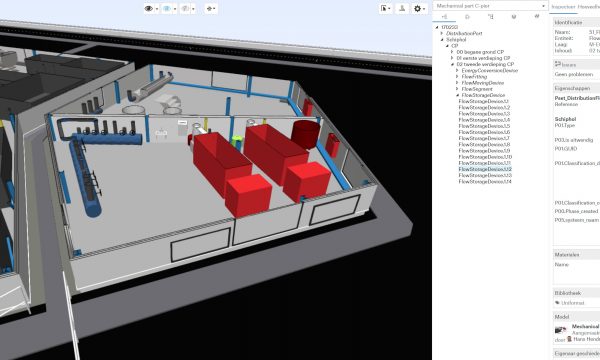This screenshot has height=360, width=600.
Task: Click the black eye show-all icon
Action: click(x=149, y=8)
